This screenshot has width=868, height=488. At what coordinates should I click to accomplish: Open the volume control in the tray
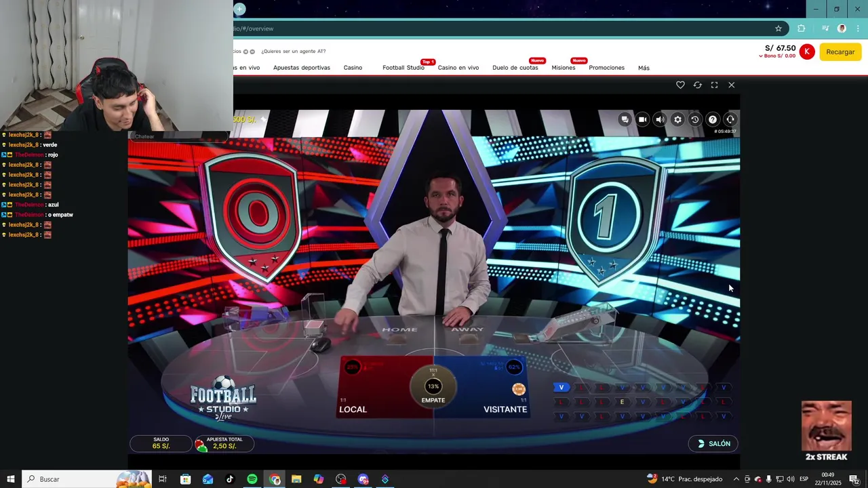(791, 479)
